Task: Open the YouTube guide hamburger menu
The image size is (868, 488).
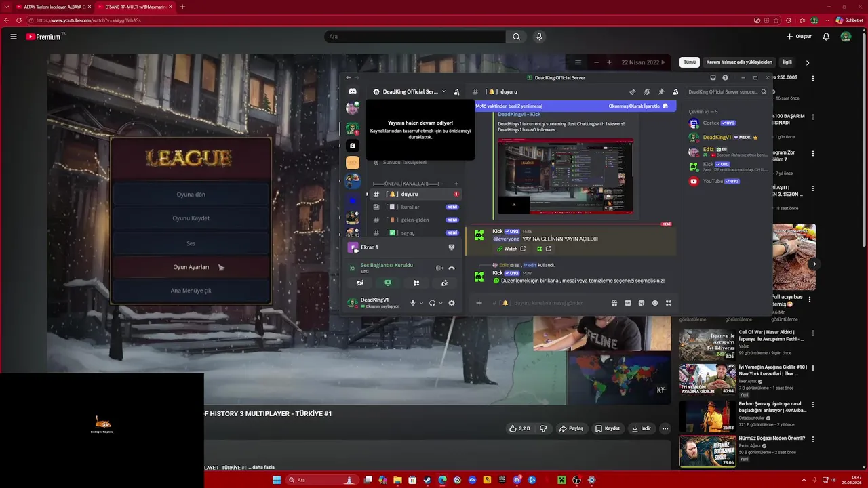Action: coord(13,37)
